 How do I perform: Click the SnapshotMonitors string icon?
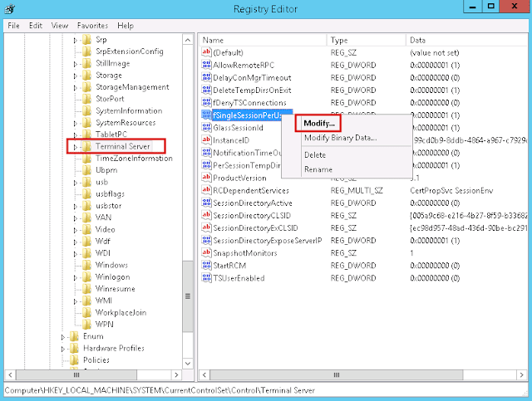206,253
